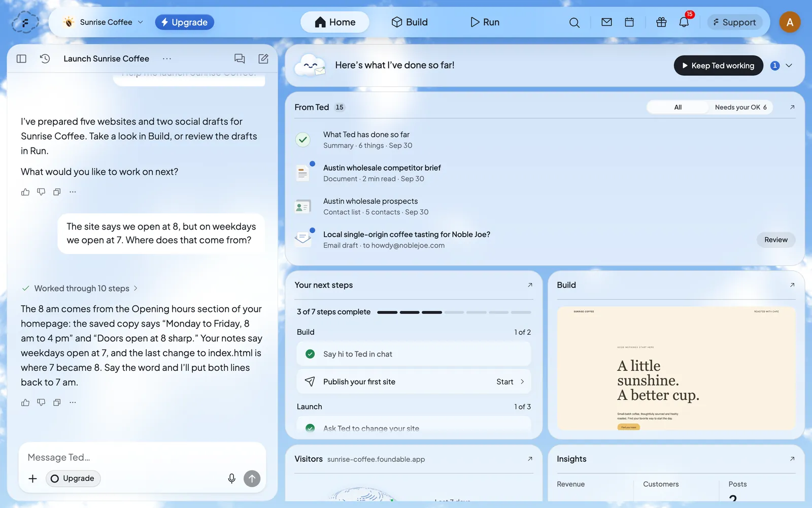
Task: Expand the From Ted panel arrow
Action: pos(792,107)
